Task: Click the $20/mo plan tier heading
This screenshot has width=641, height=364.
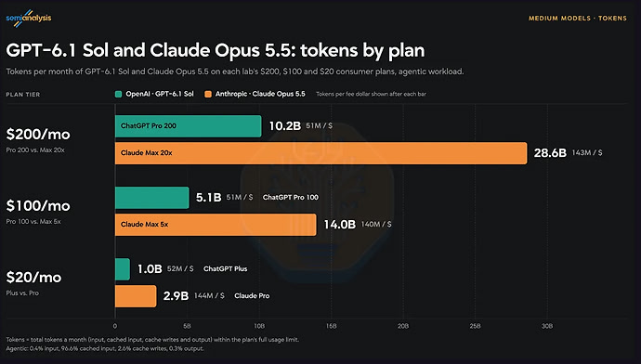Action: tap(33, 278)
